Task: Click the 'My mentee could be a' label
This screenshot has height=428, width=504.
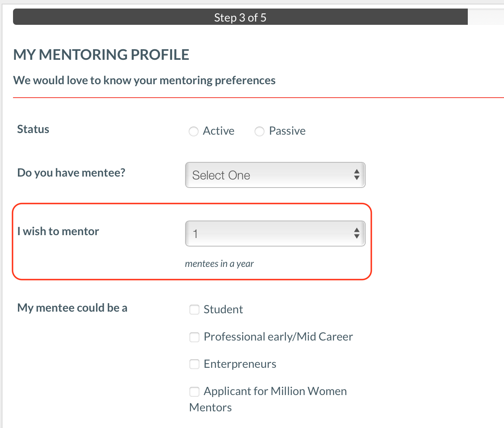Action: [x=72, y=308]
